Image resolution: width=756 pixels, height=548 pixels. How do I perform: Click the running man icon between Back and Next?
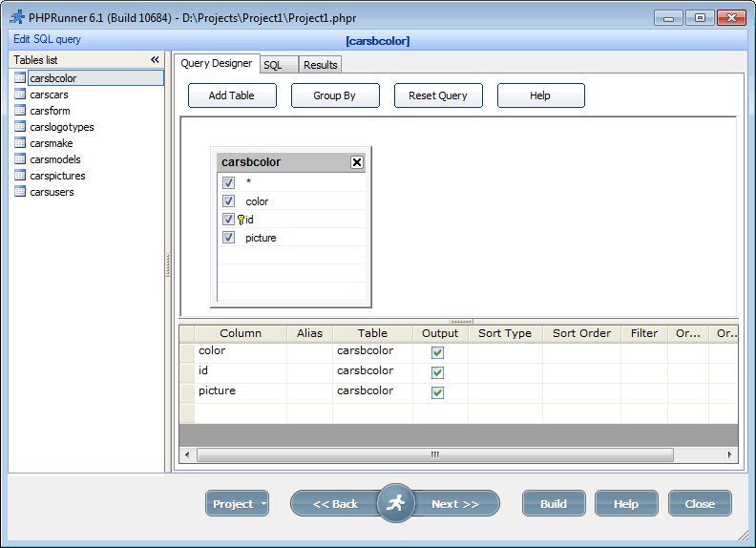tap(395, 503)
